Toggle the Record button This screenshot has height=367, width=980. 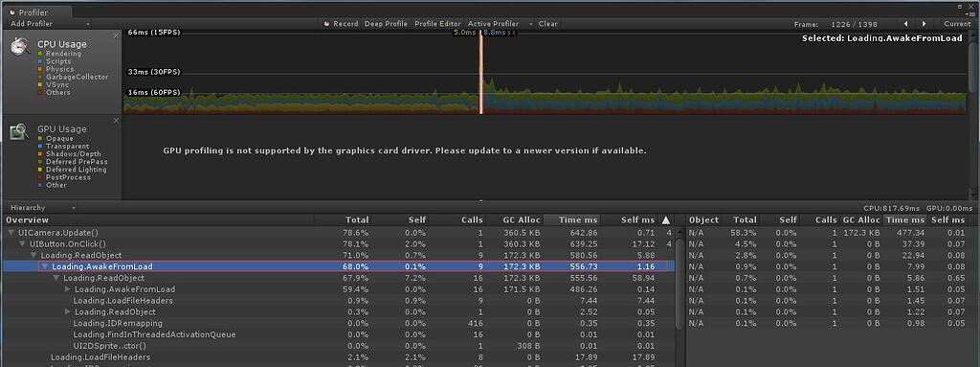[x=341, y=24]
